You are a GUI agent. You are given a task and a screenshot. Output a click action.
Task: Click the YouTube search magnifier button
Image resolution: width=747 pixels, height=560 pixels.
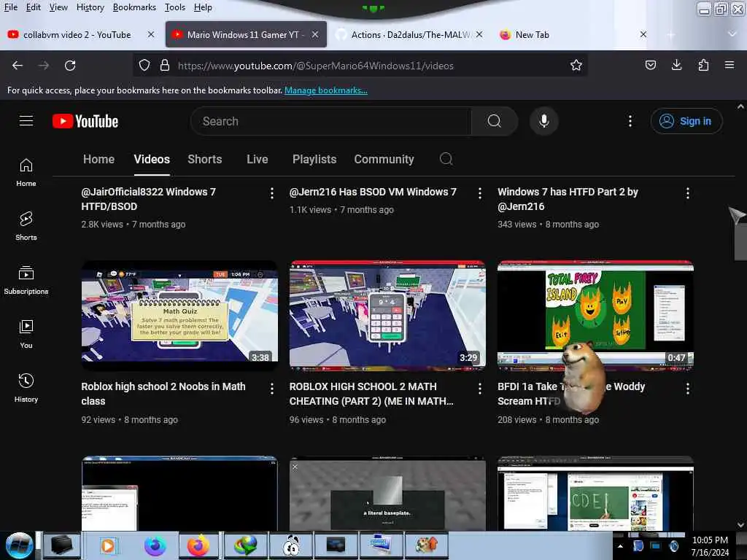[x=494, y=122]
